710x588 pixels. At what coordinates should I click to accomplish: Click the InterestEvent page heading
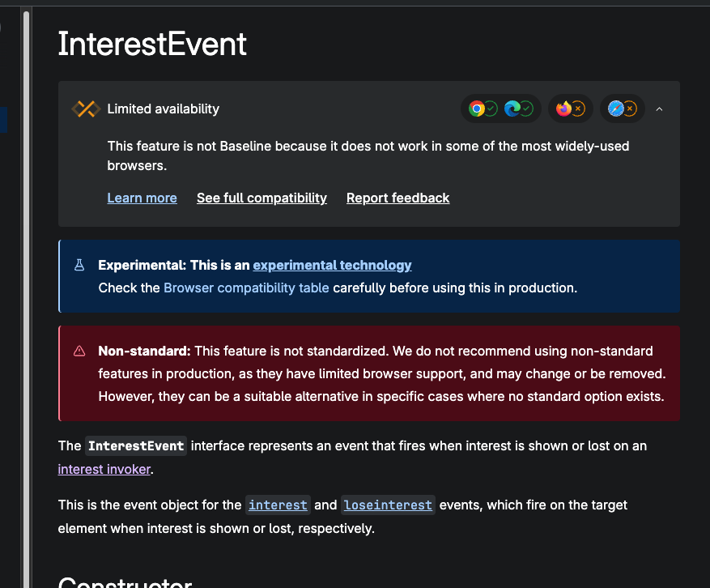152,44
